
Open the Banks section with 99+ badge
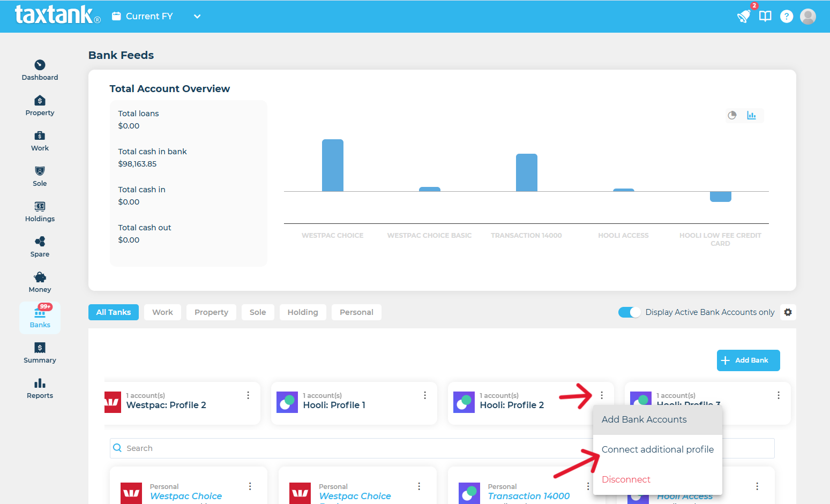39,317
